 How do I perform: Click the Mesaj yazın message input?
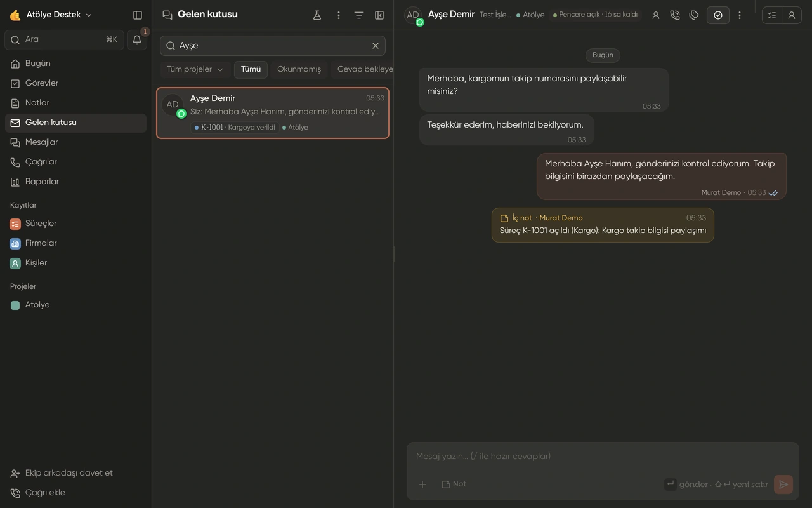[x=603, y=456]
